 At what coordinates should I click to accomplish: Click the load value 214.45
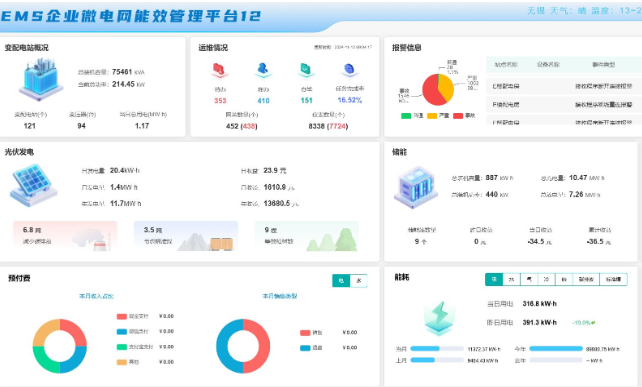[123, 84]
